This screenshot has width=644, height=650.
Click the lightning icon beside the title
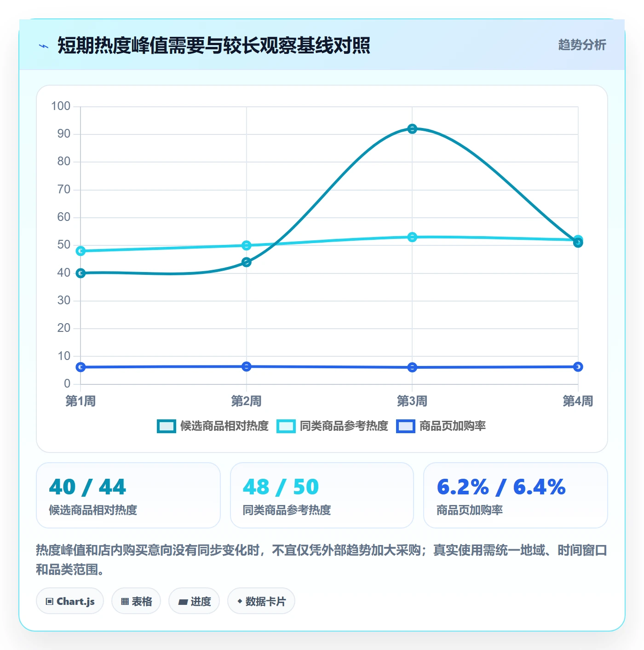(x=44, y=46)
